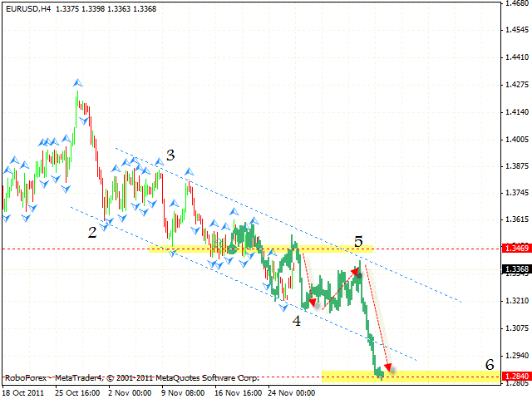Viewport: 532px width, 399px height.
Task: Click the fractal arrow above the highest peak
Action: click(77, 82)
